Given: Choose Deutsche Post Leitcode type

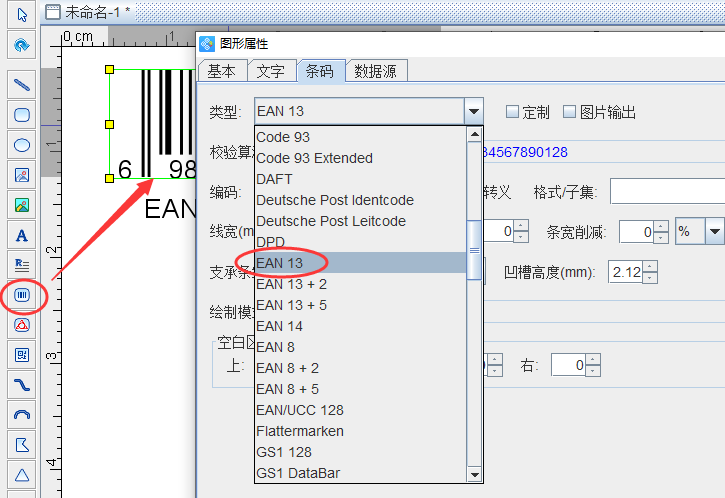Looking at the screenshot, I should pos(361,221).
